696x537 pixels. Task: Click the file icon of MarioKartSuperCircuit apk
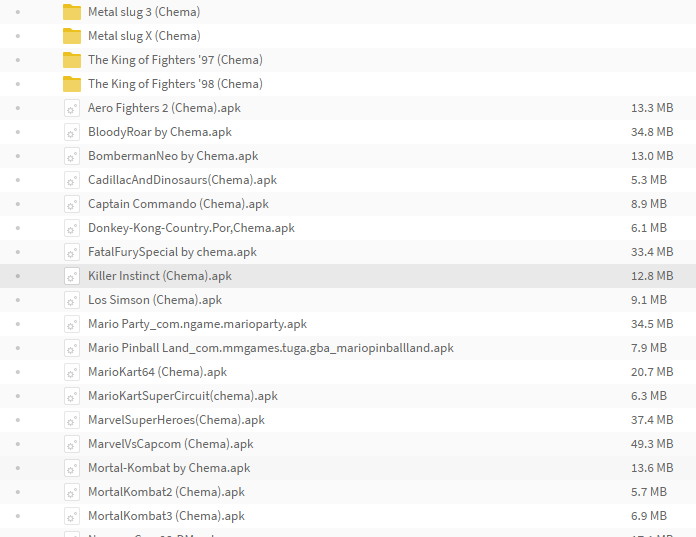72,395
